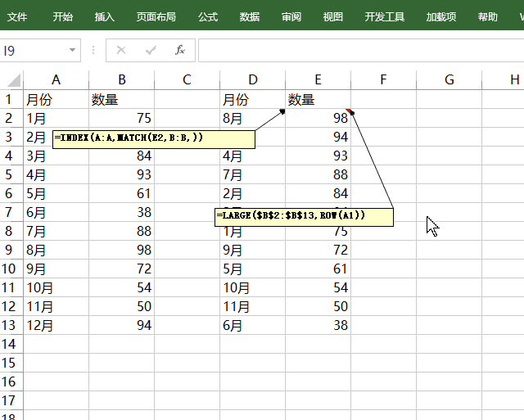Viewport: 524px width, 420px height.
Task: Open the 审阅 ribbon tab
Action: [291, 16]
